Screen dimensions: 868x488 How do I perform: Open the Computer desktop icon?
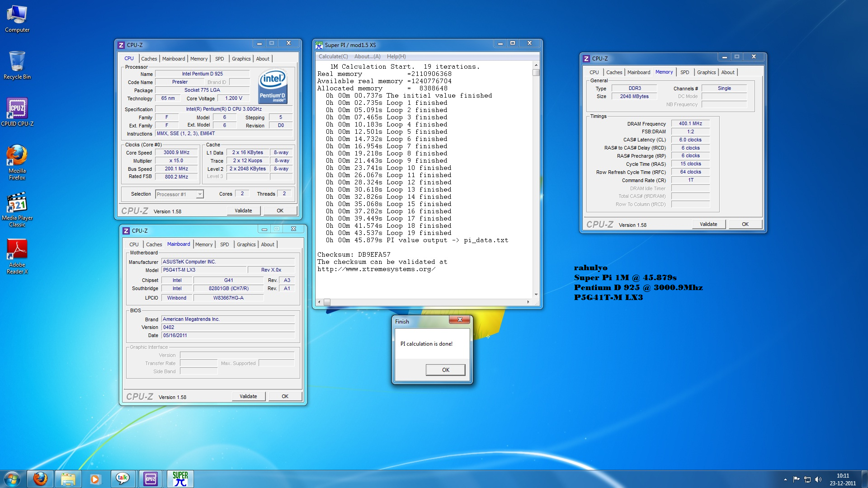tap(17, 19)
